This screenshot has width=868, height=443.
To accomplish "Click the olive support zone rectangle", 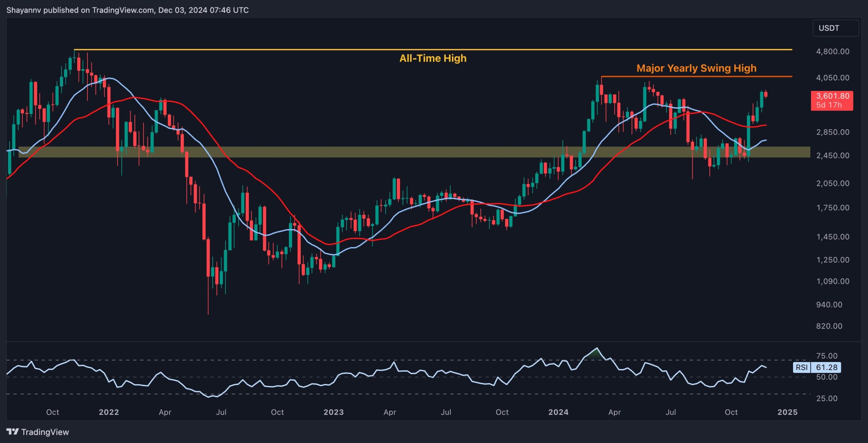I will pyautogui.click(x=407, y=152).
